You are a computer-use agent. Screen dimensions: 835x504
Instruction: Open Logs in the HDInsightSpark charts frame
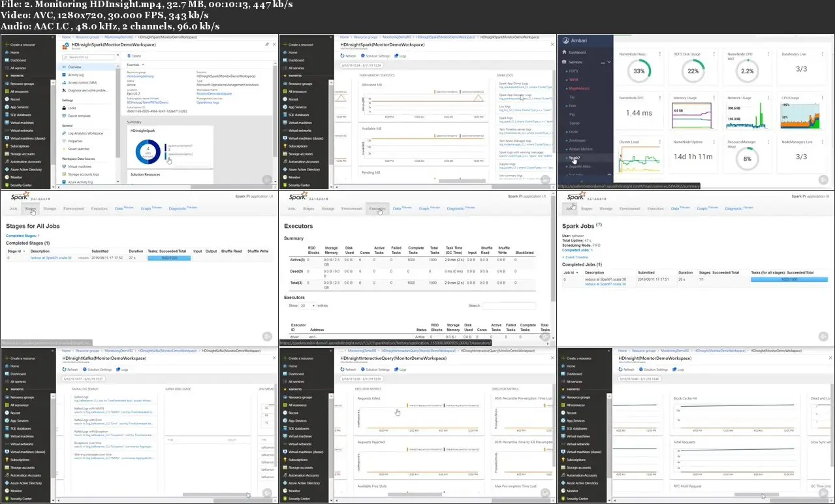coord(400,56)
